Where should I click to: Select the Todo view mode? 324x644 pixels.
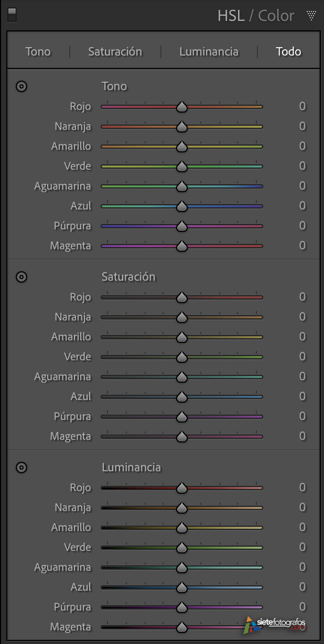click(288, 51)
